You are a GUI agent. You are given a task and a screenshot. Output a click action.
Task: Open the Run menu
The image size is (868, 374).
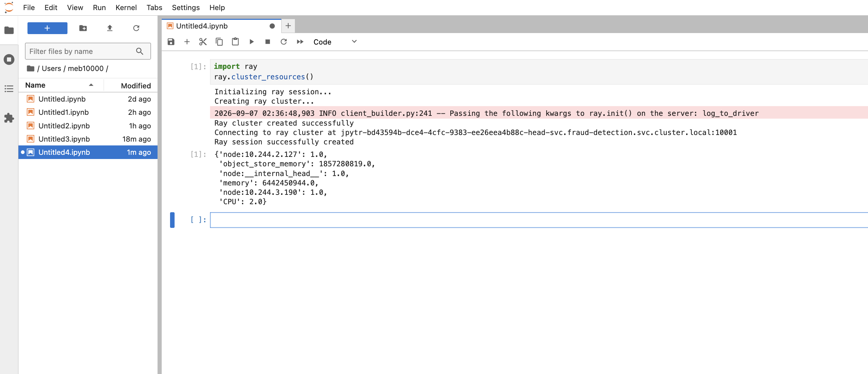pos(99,8)
